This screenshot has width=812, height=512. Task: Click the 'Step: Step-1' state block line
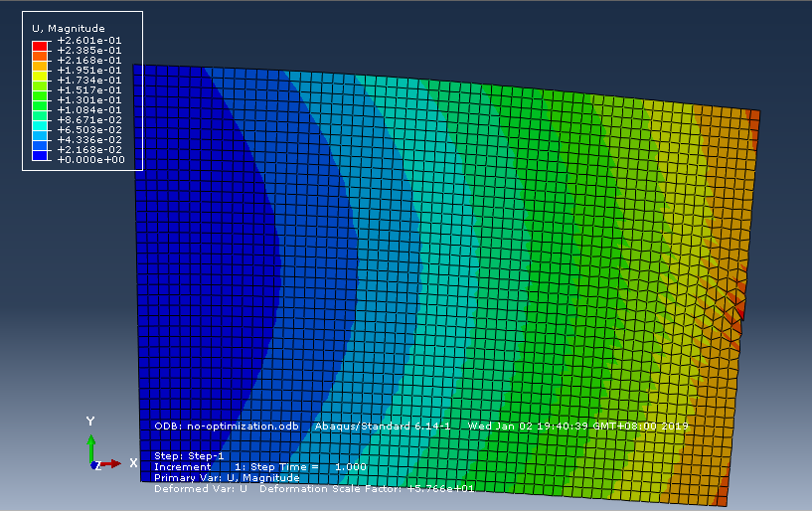pyautogui.click(x=189, y=456)
